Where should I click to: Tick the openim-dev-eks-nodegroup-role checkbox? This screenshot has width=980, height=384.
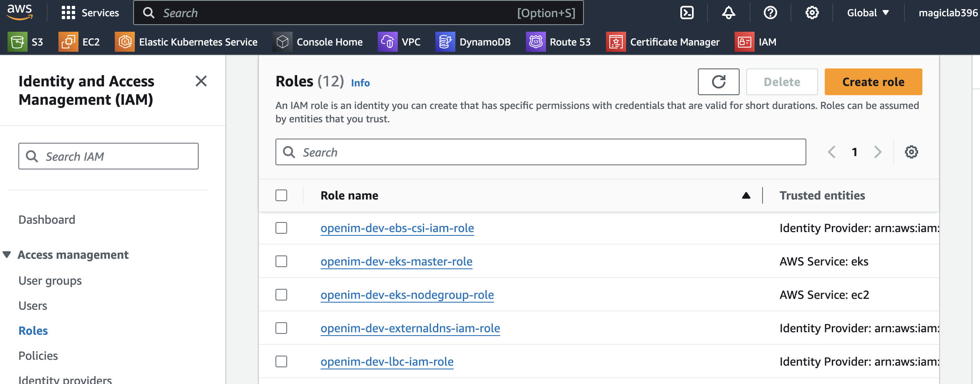(281, 295)
